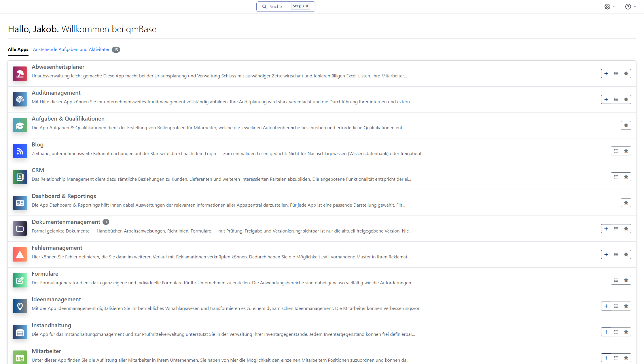Open the Instandhaltung title link

click(51, 325)
